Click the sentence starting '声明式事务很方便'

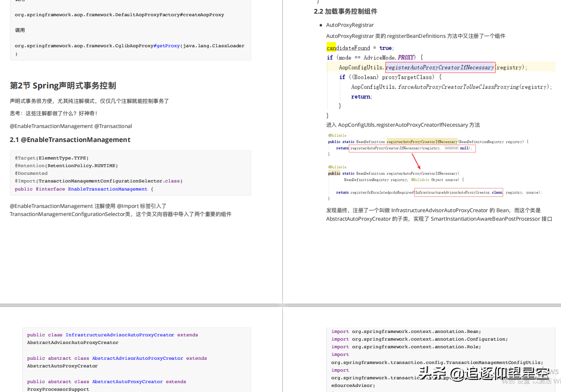click(x=89, y=101)
